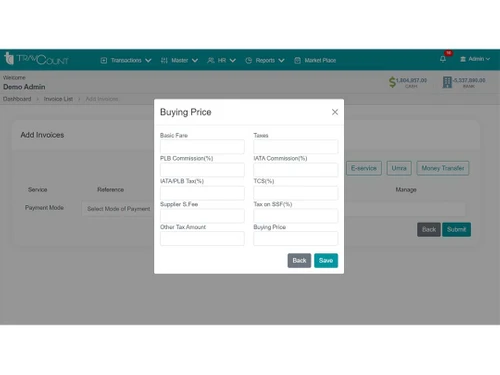Click Save in Buying Price dialog
Screen dimensions: 500x375
[326, 260]
